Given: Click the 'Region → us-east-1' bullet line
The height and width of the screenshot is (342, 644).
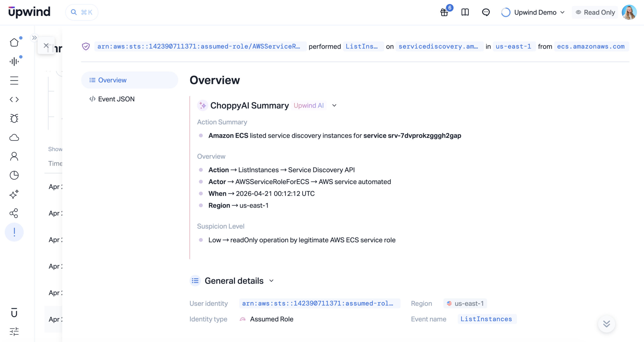Looking at the screenshot, I should pos(238,205).
